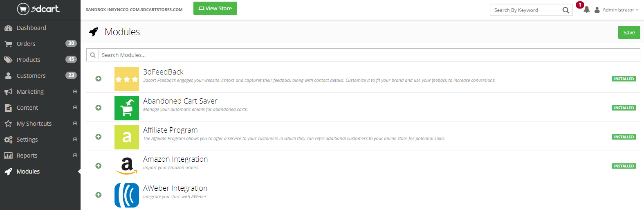Expand the 3dFeedBack module settings
Image resolution: width=644 pixels, height=210 pixels.
pyautogui.click(x=99, y=79)
